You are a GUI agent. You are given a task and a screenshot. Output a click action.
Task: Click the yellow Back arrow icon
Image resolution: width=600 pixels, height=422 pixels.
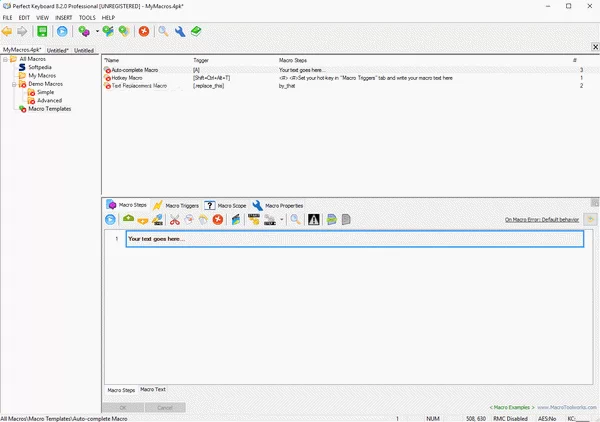coord(8,32)
